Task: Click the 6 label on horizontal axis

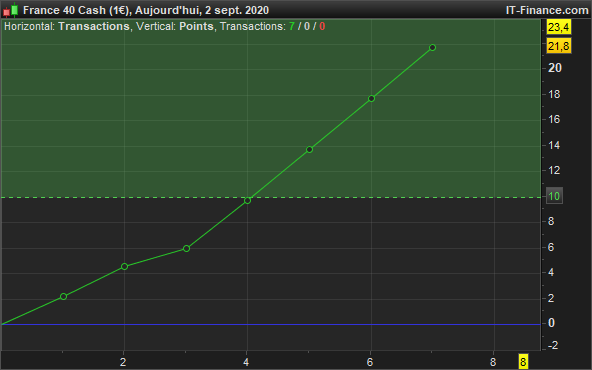Action: [370, 362]
